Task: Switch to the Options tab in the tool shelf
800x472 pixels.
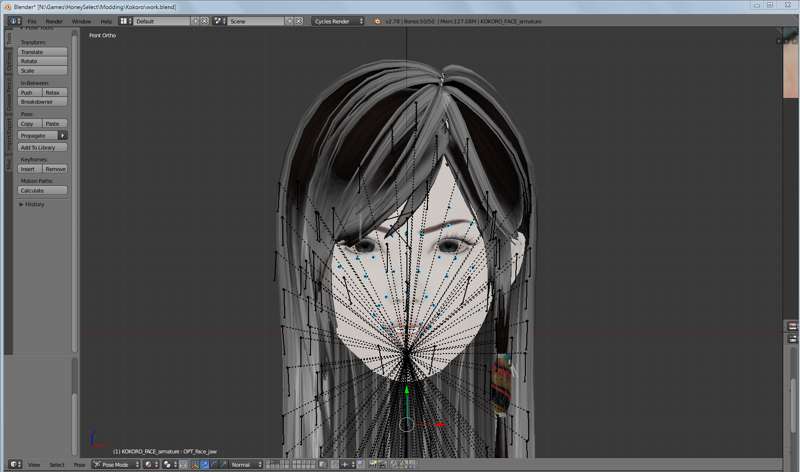Action: [9, 62]
